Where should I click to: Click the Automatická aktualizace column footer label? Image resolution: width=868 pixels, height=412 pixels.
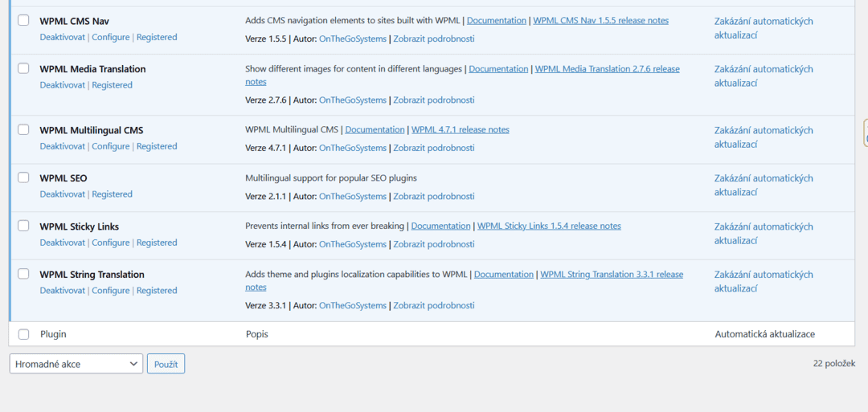[764, 334]
